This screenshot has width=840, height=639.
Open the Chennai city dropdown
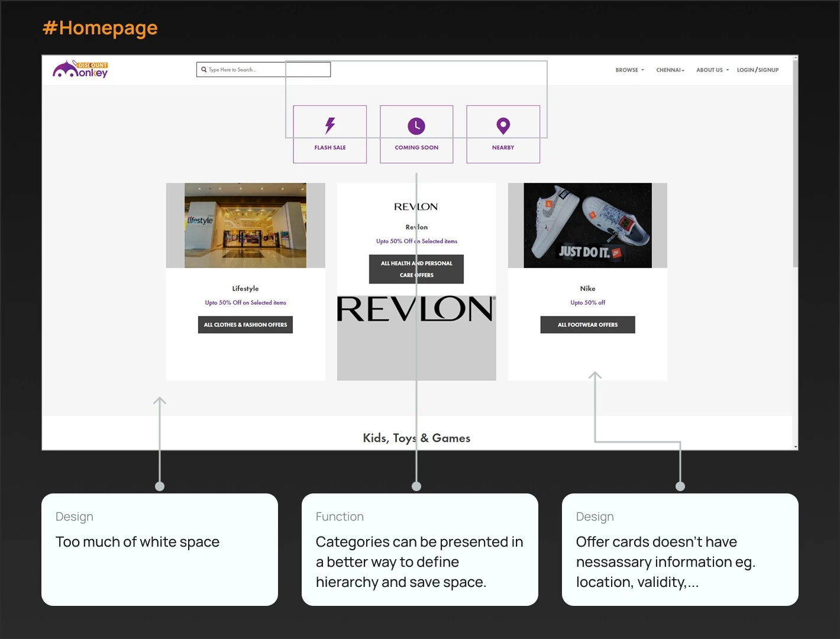(670, 70)
